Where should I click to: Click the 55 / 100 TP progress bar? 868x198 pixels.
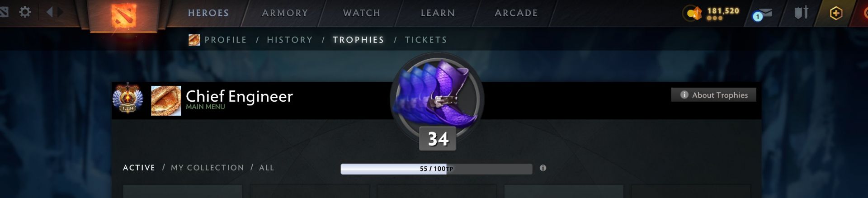coord(436,169)
